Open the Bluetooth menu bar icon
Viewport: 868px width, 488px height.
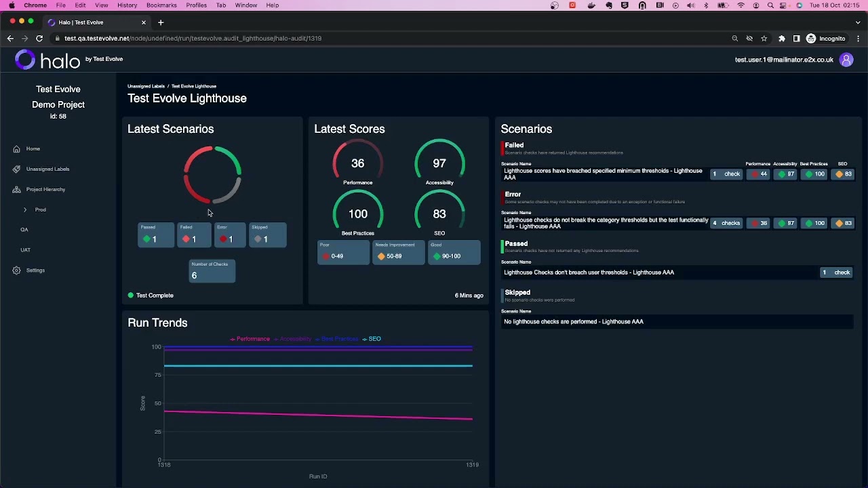coord(706,5)
